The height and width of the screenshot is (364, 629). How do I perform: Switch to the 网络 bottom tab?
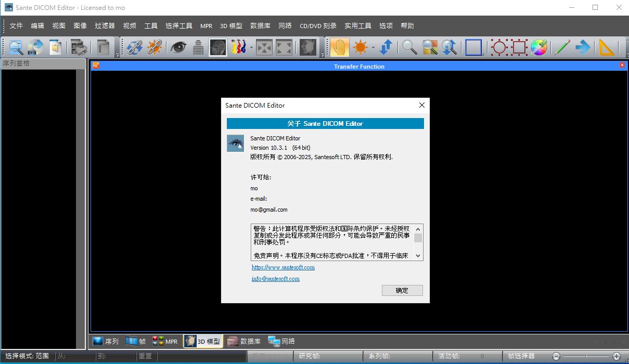click(281, 341)
